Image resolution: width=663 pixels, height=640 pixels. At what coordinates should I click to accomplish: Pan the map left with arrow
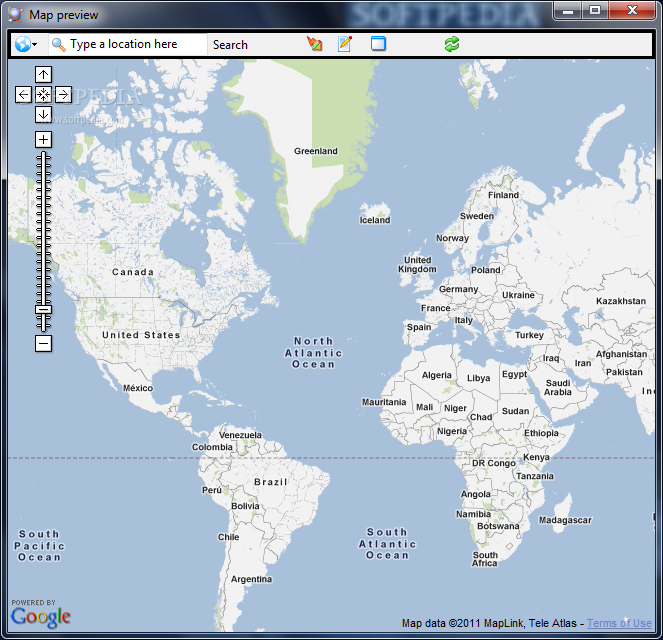click(23, 95)
